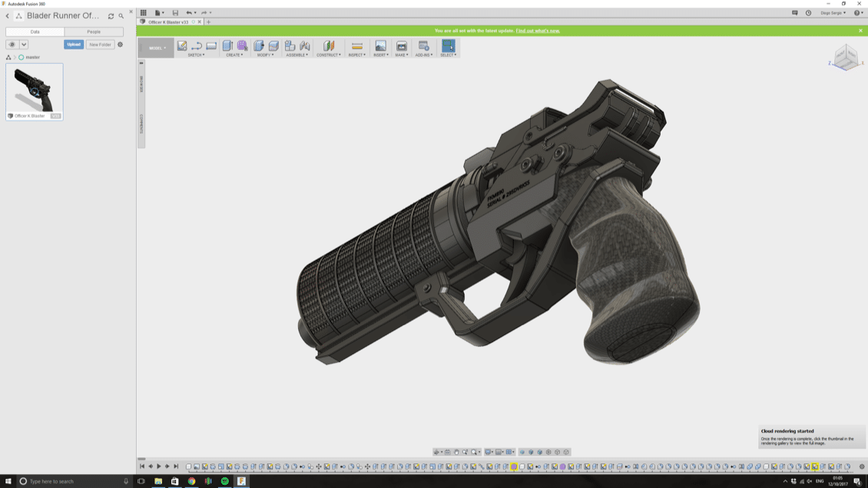Play the design timeline
This screenshot has width=868, height=488.
click(x=159, y=467)
